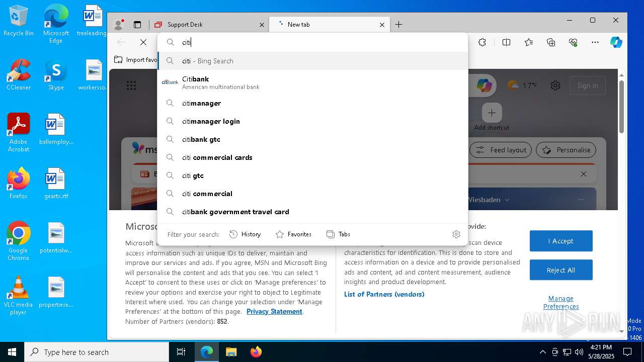
Task: Choose the citimanager suggestion
Action: click(312, 103)
